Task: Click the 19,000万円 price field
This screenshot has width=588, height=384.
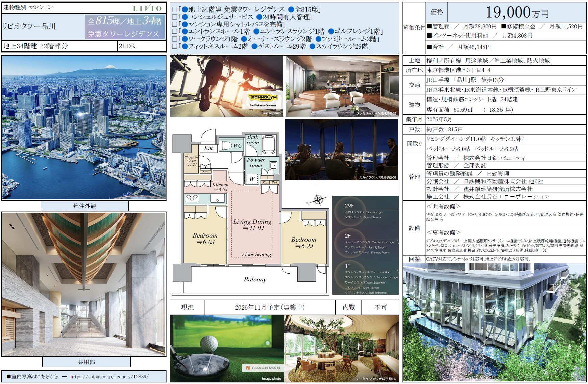Action: 517,13
